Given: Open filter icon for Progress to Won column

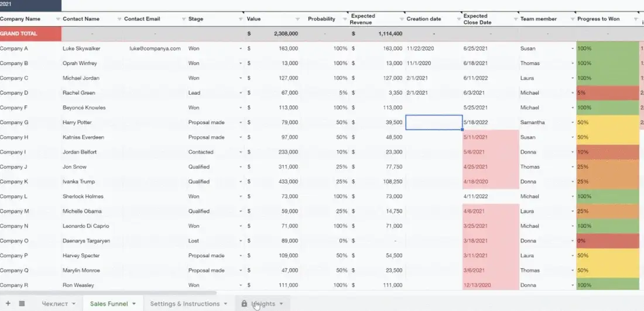Looking at the screenshot, I should point(635,19).
